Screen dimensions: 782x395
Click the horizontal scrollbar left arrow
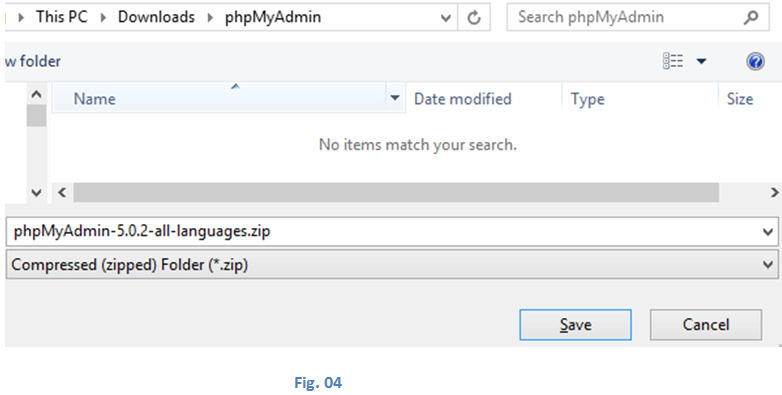coord(62,193)
